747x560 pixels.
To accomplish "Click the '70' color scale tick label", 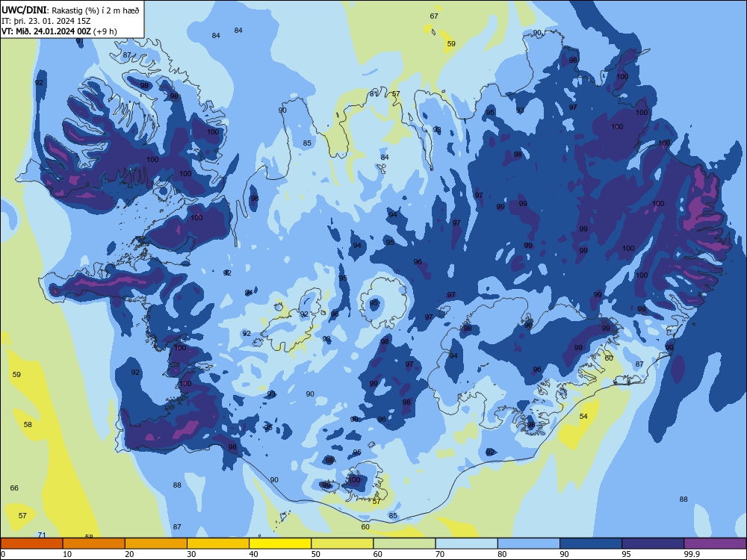I will pyautogui.click(x=440, y=554).
